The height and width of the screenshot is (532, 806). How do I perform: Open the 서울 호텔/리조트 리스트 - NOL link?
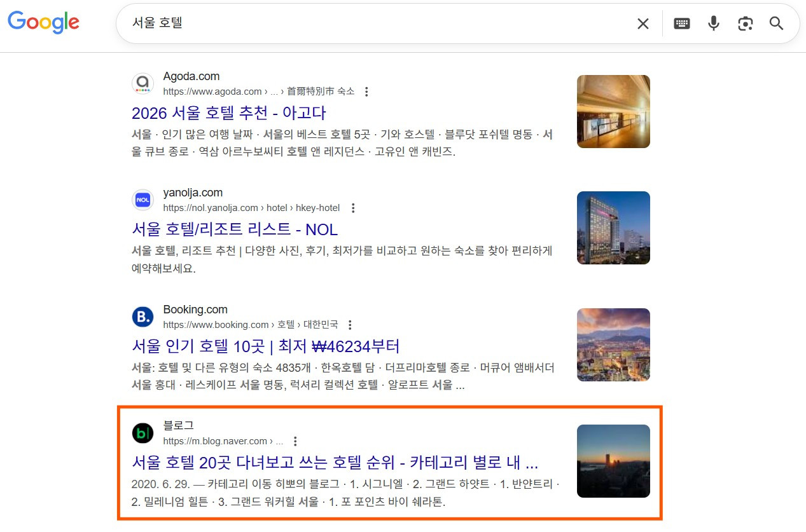pyautogui.click(x=235, y=229)
